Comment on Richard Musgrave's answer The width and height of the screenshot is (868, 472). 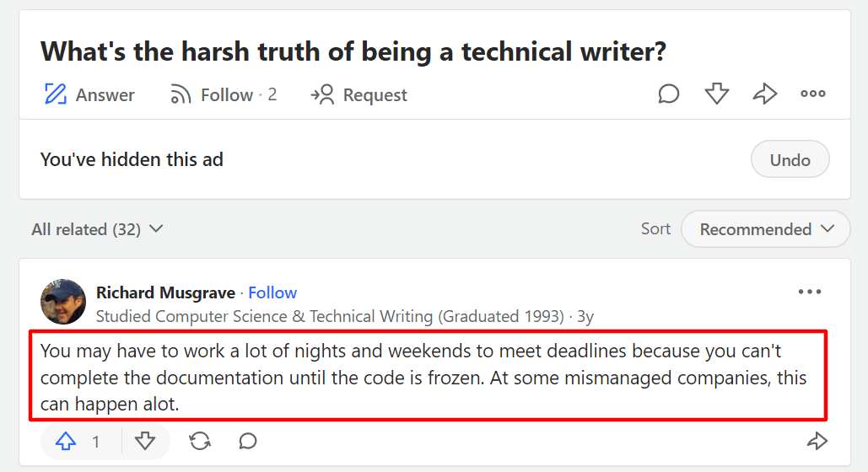248,441
